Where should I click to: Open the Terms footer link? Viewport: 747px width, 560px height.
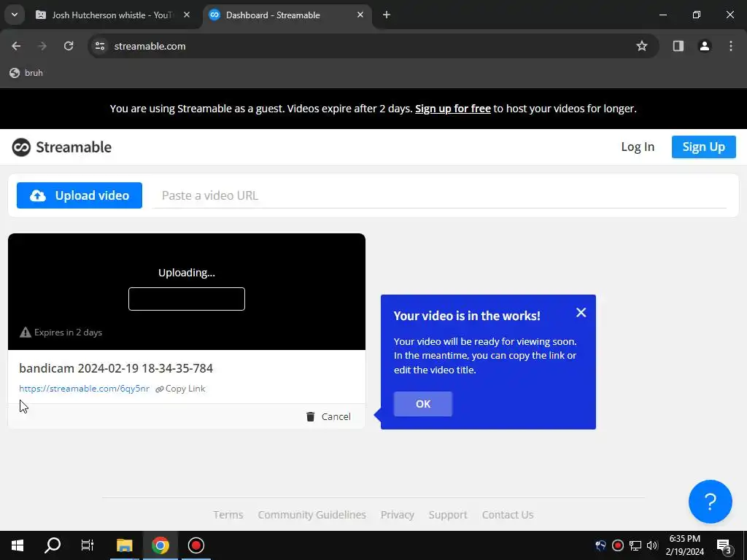point(228,515)
